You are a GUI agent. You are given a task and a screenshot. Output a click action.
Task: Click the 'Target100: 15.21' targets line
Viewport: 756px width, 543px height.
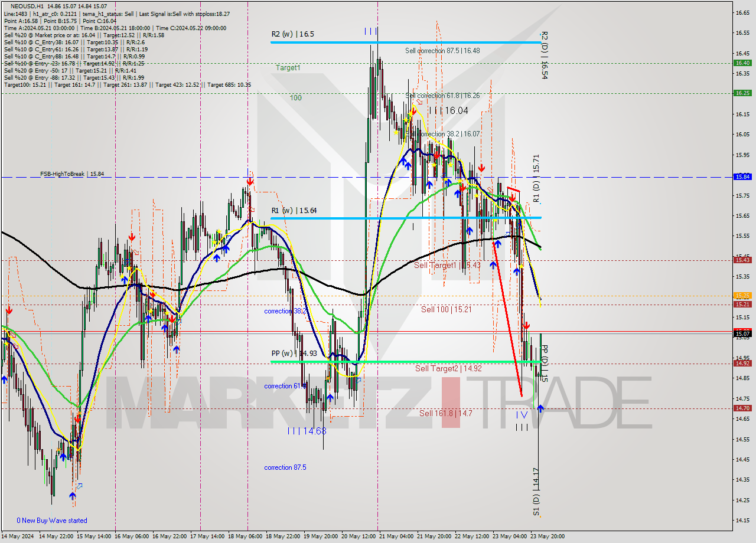pyautogui.click(x=127, y=84)
